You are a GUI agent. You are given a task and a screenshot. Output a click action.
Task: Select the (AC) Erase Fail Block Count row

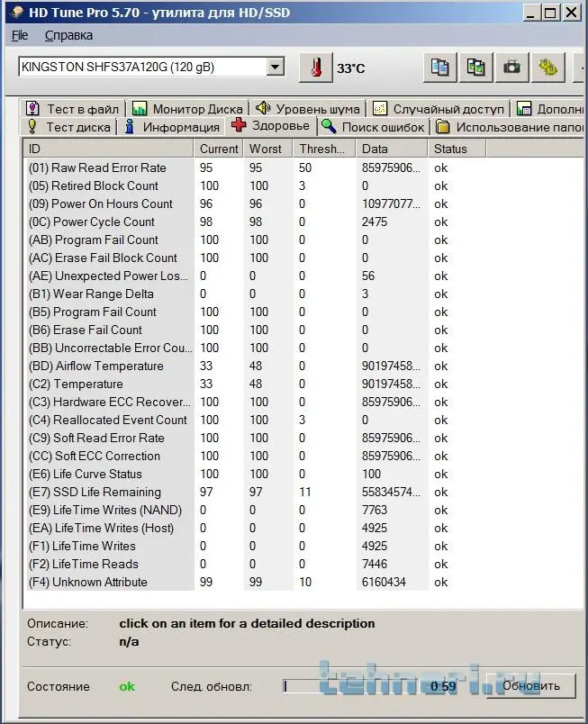[x=303, y=258]
